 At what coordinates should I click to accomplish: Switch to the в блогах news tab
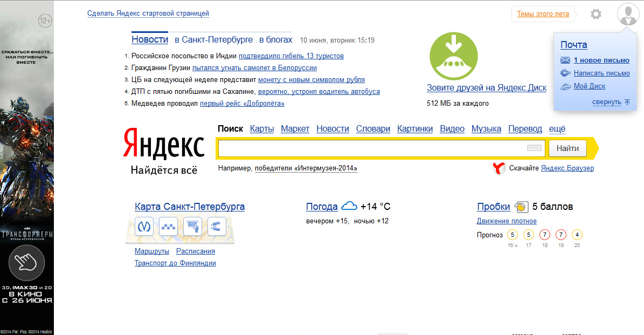tap(275, 39)
